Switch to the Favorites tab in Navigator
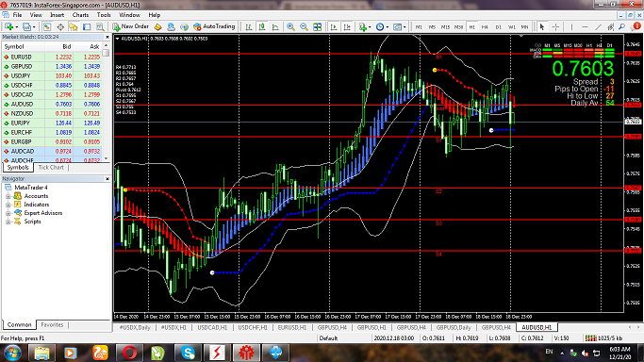 pyautogui.click(x=52, y=324)
